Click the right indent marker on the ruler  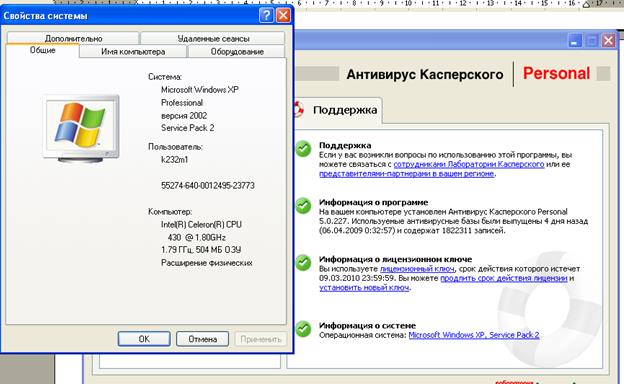[586, 4]
